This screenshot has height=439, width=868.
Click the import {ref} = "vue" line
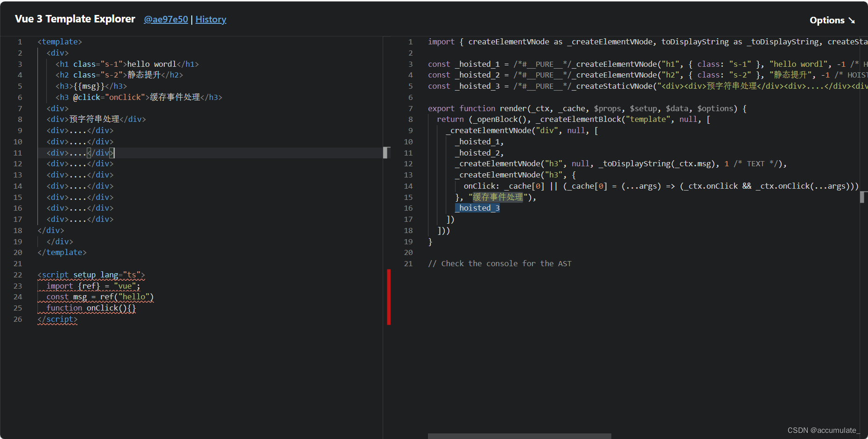[93, 286]
